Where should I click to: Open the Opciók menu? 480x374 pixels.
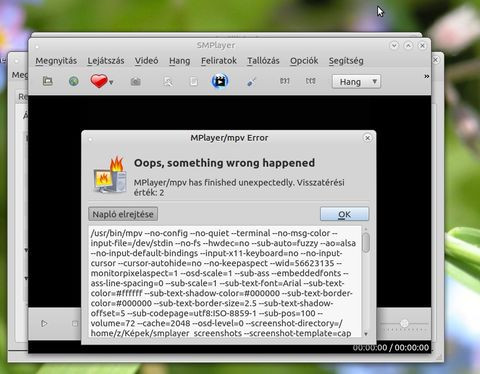click(304, 61)
